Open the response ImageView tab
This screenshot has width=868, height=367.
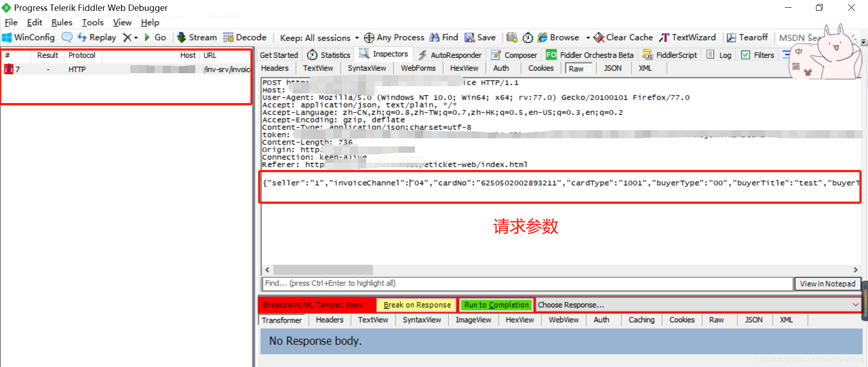473,320
